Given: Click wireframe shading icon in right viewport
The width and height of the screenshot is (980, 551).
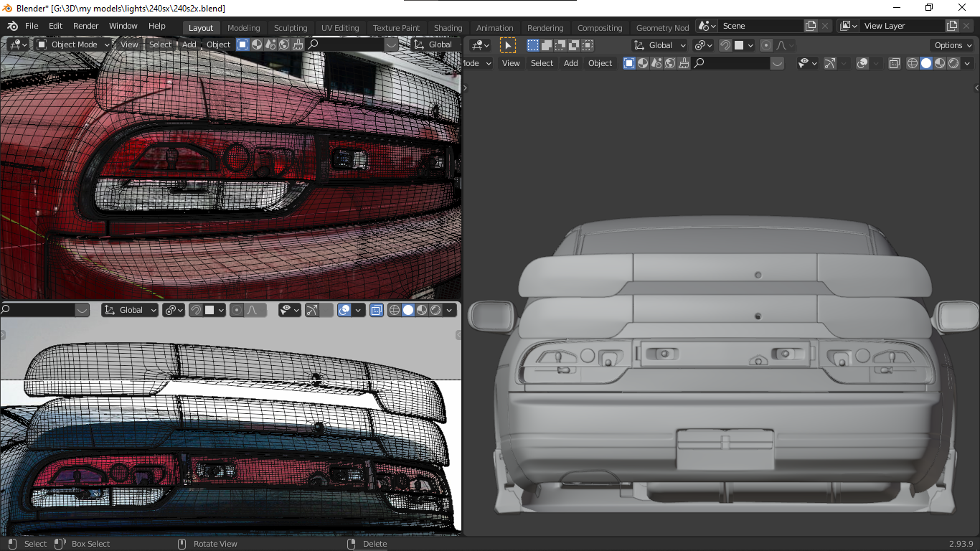Looking at the screenshot, I should click(913, 63).
